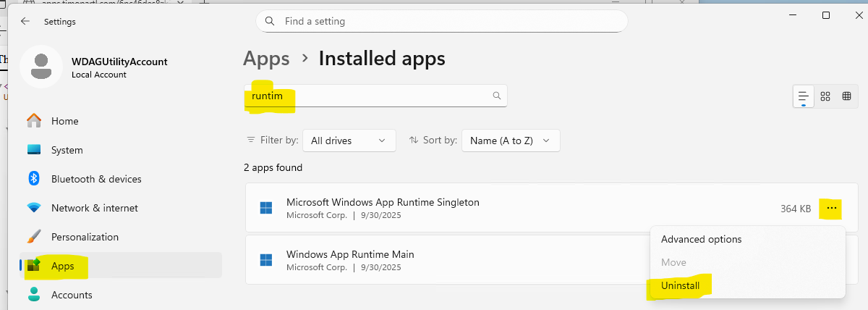Open Home in the sidebar

(64, 121)
